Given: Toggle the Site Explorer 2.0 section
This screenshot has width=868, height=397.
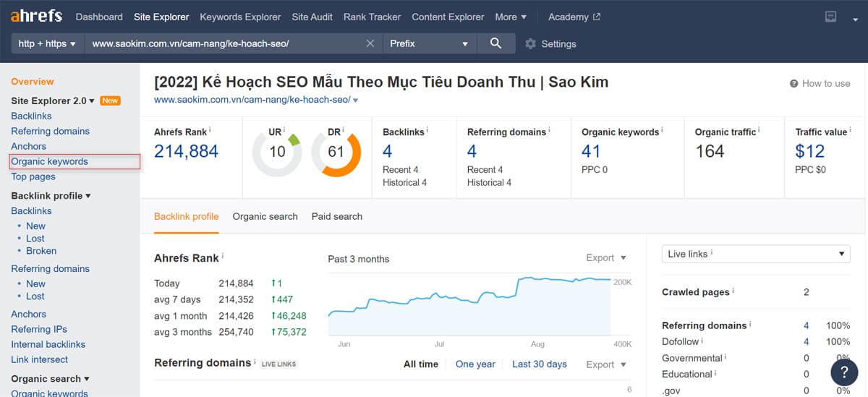Looking at the screenshot, I should (x=53, y=101).
